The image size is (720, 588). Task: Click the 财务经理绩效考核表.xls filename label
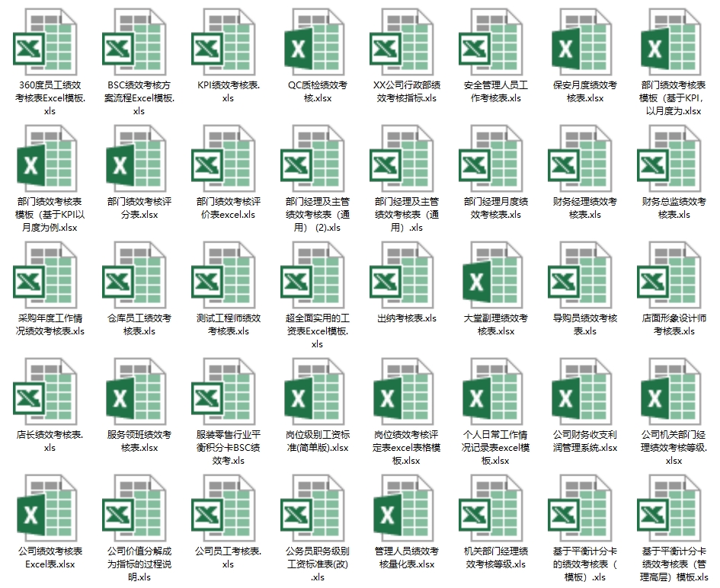[584, 208]
